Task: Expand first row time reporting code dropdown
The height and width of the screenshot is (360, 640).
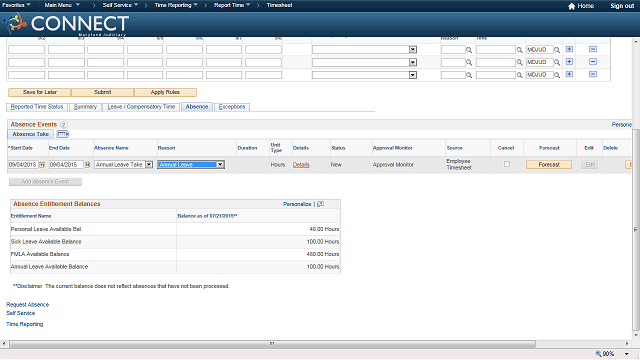Action: pyautogui.click(x=413, y=49)
